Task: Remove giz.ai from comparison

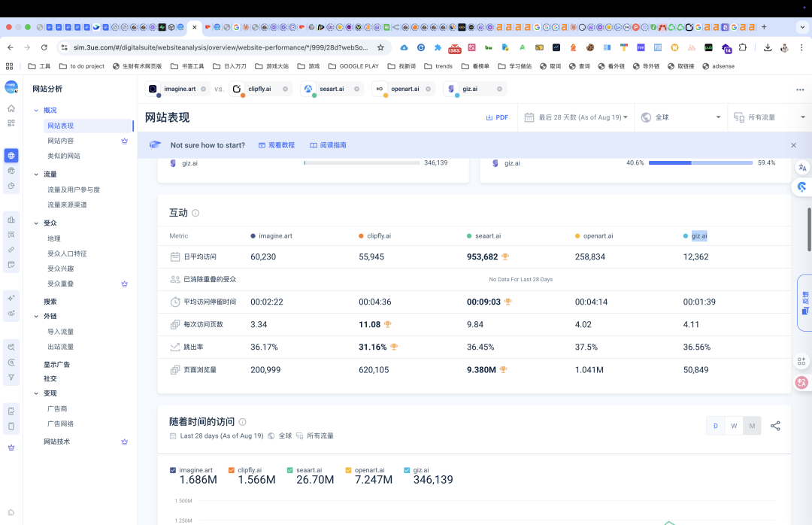Action: point(500,90)
